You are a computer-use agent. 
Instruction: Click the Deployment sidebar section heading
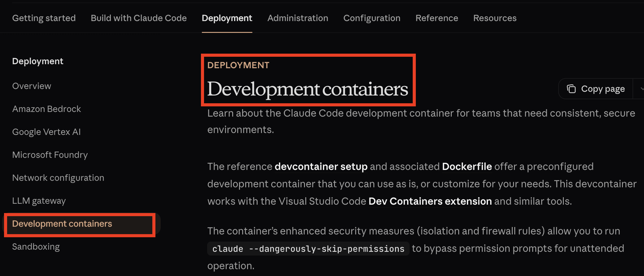pyautogui.click(x=38, y=61)
